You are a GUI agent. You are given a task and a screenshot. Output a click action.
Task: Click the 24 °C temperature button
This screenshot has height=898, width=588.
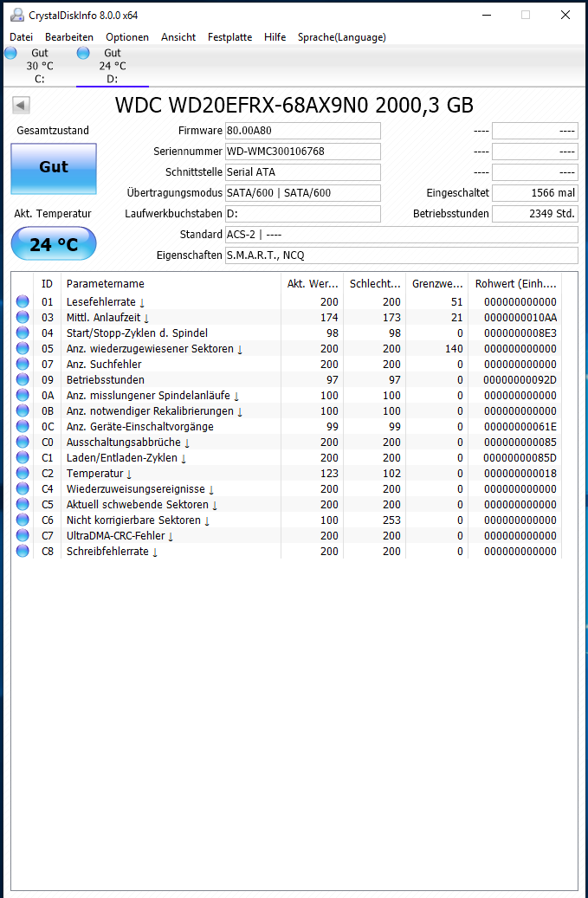coord(54,243)
